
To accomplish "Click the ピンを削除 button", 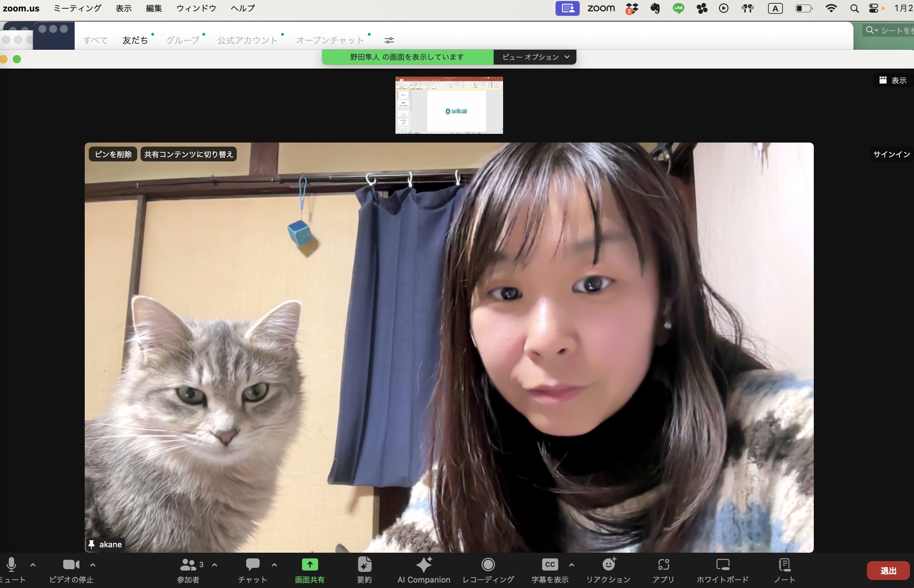I will point(113,154).
